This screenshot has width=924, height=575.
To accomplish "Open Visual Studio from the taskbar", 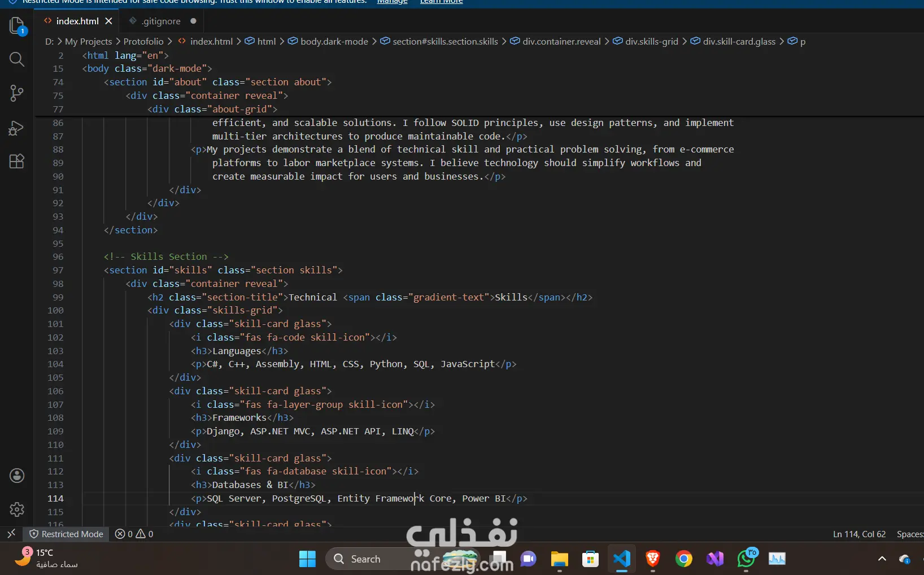I will tap(714, 559).
